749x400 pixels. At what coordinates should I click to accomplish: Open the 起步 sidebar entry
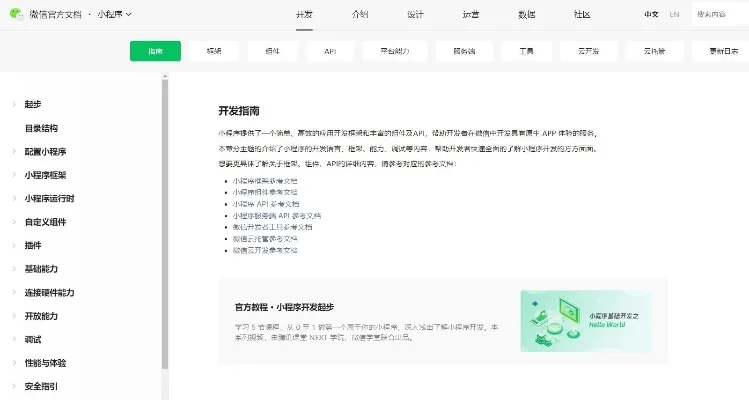33,104
